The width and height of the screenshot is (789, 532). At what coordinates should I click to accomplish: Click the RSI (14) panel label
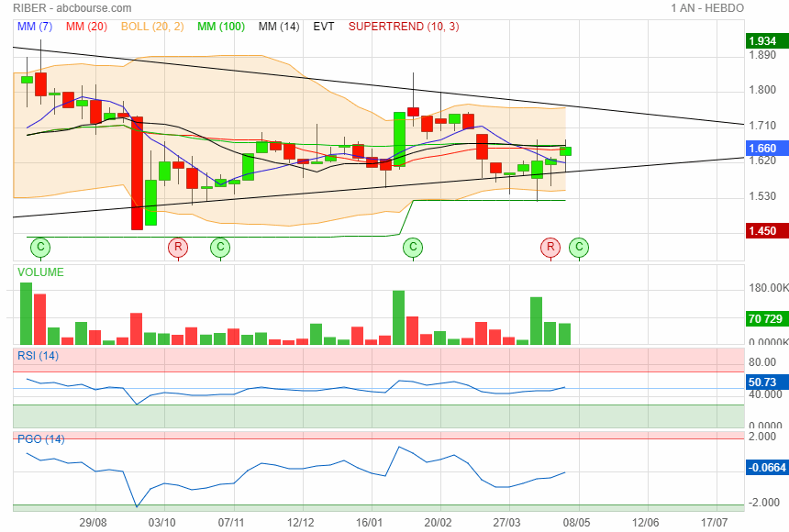(39, 356)
